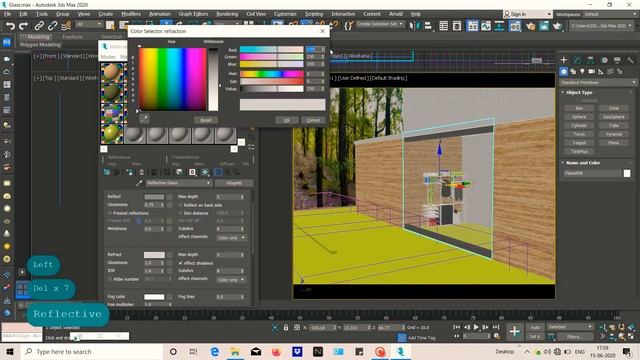640x360 pixels.
Task: Enable Fresnel reflections checkbox
Action: (x=110, y=213)
